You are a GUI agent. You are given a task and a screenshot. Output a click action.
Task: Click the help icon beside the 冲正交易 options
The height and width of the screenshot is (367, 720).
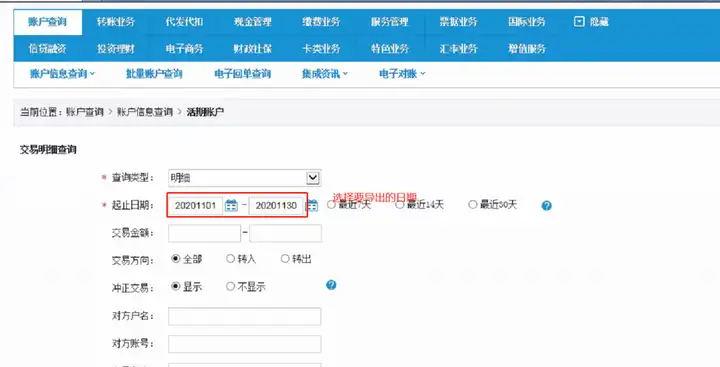(x=331, y=285)
